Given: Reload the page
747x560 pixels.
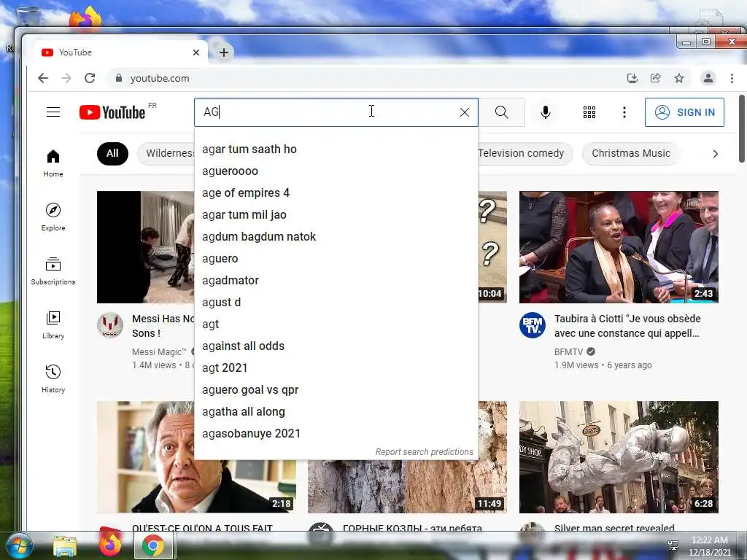Looking at the screenshot, I should tap(90, 78).
